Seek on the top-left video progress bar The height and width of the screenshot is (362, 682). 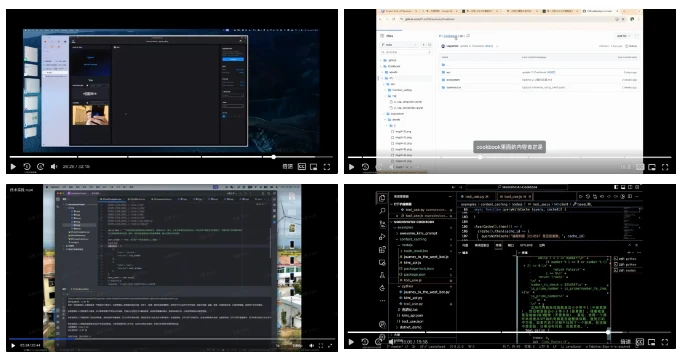point(171,157)
